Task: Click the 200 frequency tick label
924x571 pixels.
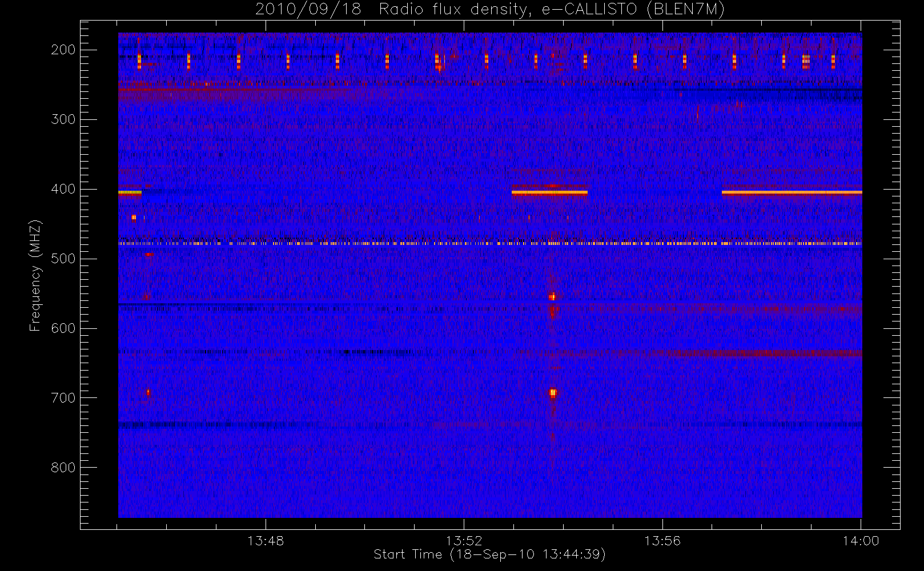Action: [63, 50]
